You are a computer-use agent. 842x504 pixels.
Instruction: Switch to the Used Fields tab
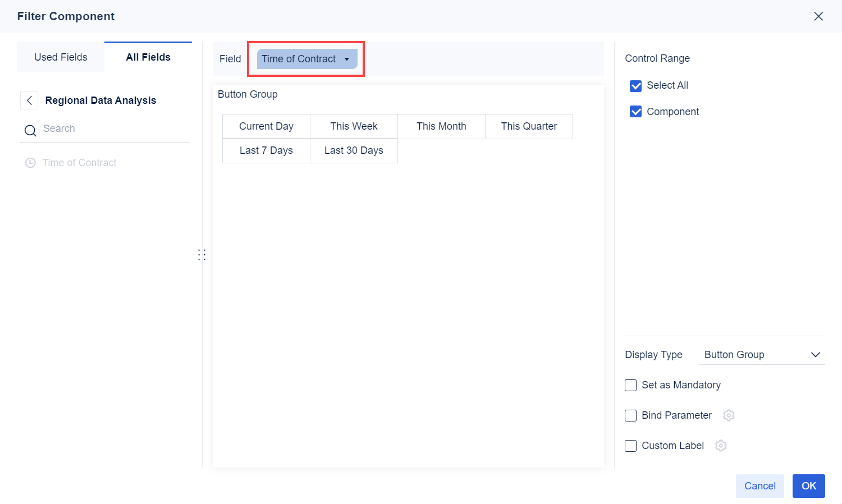(60, 57)
